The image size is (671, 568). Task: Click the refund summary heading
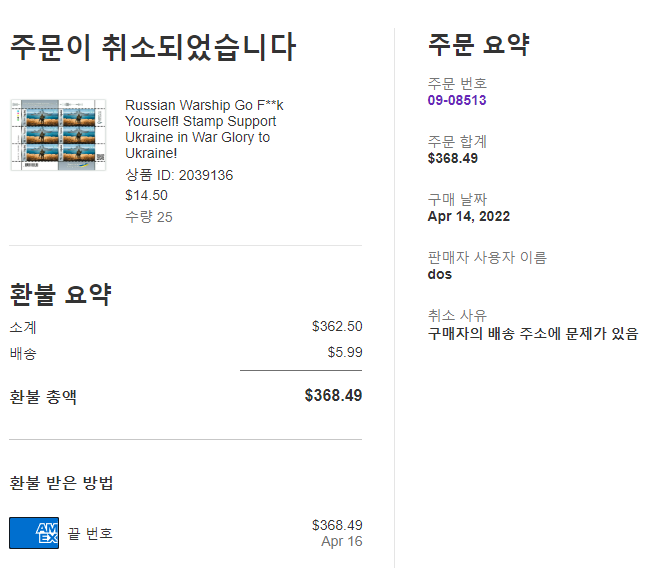pos(60,294)
